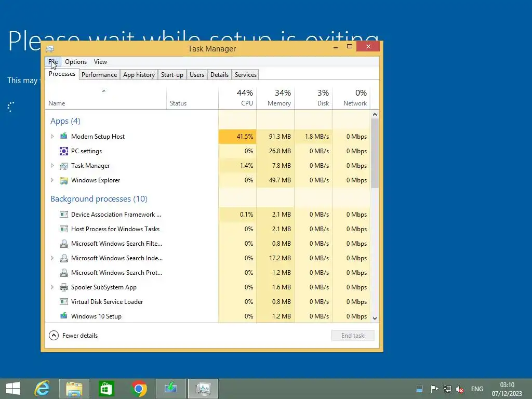
Task: Expand the Windows Explorer process entry
Action: (52, 180)
